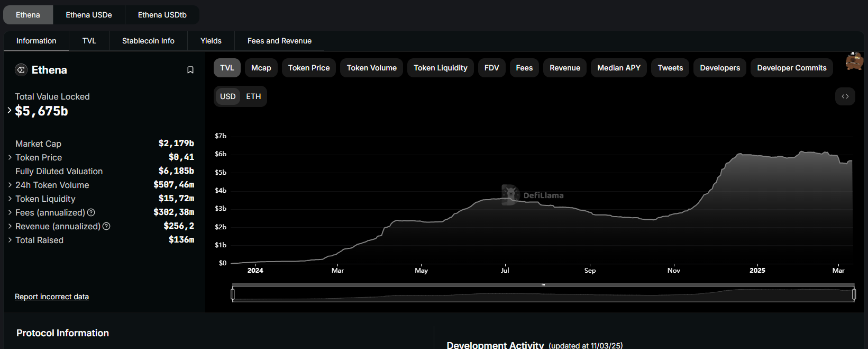Toggle Revenue chart metric

click(565, 68)
